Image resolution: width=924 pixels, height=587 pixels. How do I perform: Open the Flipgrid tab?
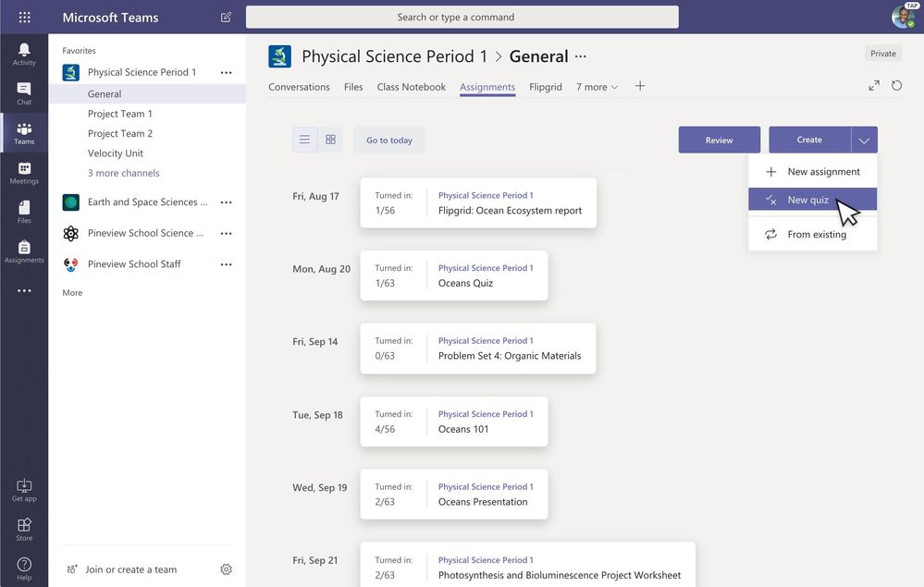pos(545,87)
